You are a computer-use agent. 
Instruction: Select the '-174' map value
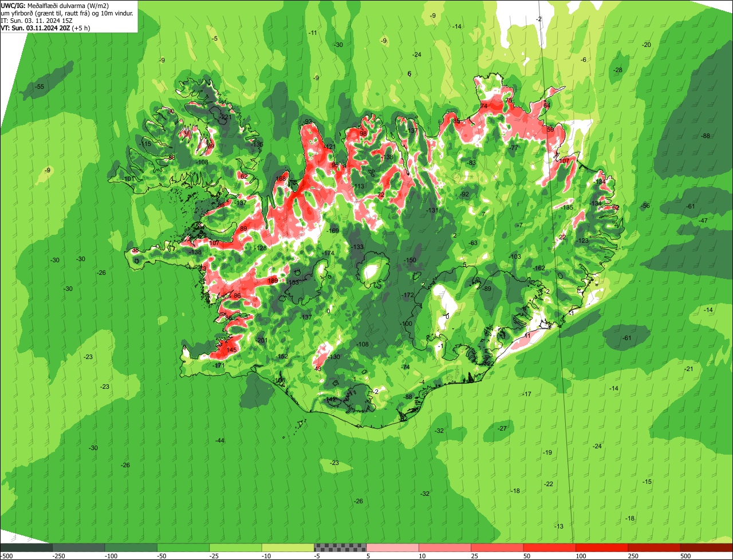click(328, 253)
